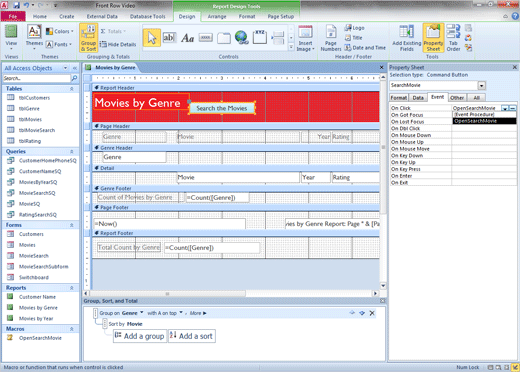Choose the Text Box control
The height and width of the screenshot is (372, 520).
pos(169,38)
